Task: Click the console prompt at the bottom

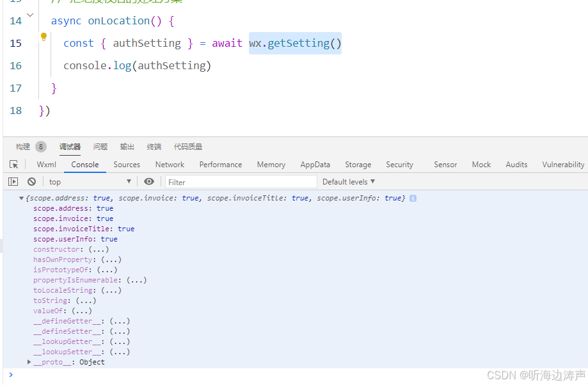Action: 64,375
